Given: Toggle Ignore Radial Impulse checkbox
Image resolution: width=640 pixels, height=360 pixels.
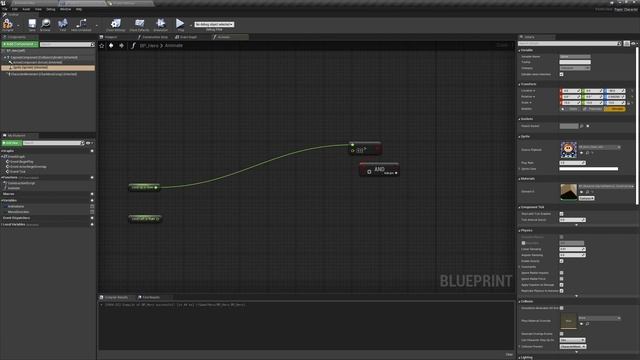Looking at the screenshot, I should (562, 273).
